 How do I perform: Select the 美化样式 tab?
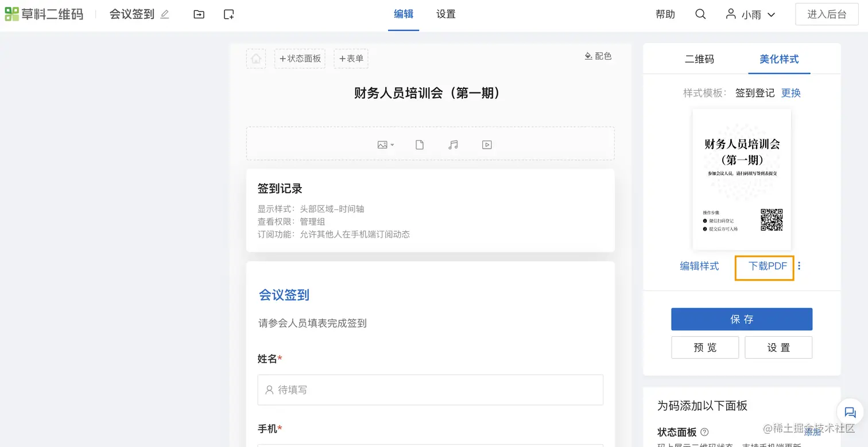point(779,59)
